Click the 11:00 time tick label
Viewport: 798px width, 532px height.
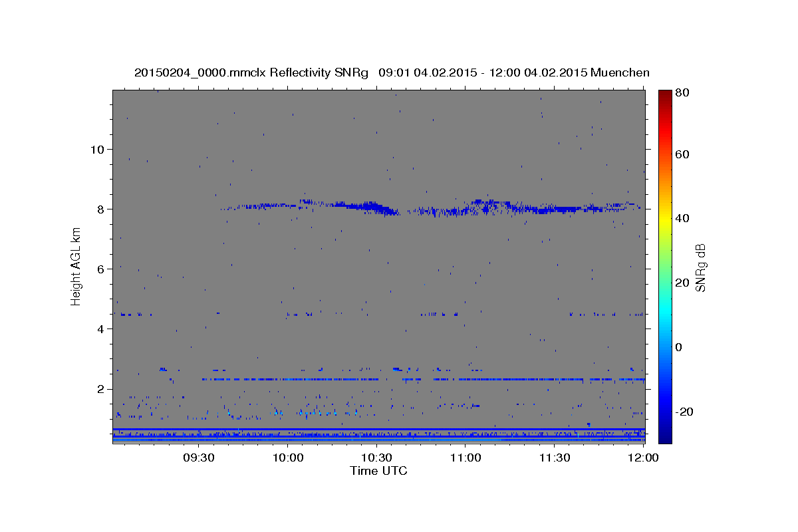465,458
